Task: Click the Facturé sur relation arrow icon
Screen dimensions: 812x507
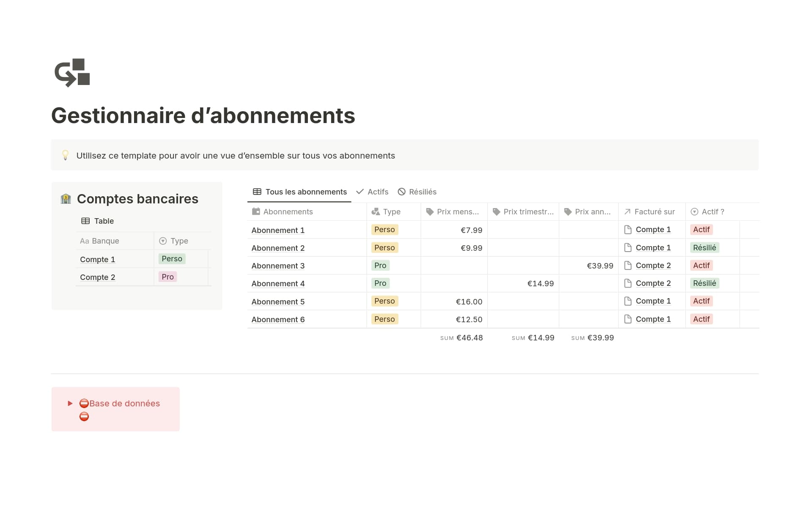Action: tap(627, 211)
